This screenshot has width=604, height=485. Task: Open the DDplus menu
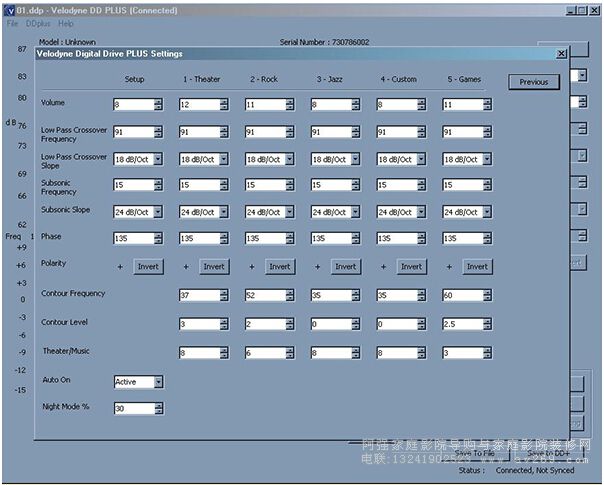37,23
